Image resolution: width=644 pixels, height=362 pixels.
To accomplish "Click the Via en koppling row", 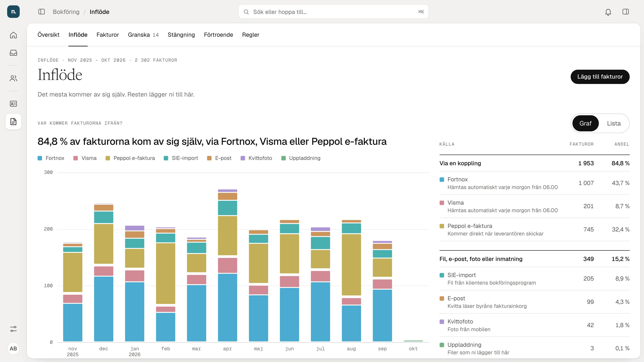I will coord(534,163).
